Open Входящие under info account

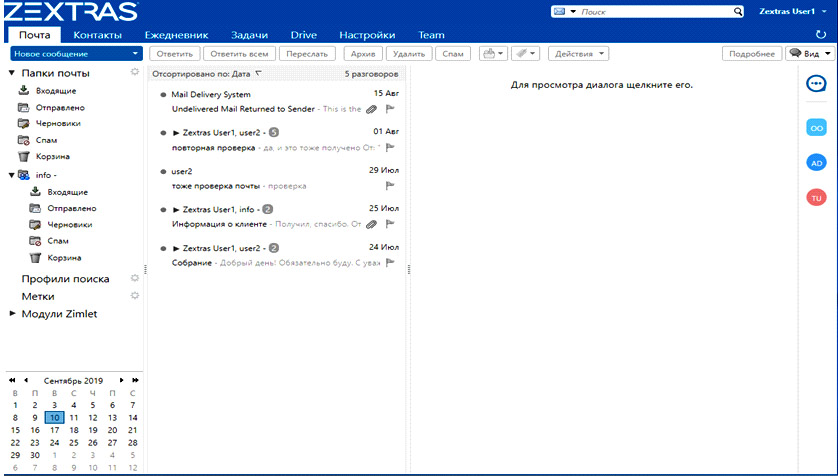(67, 192)
